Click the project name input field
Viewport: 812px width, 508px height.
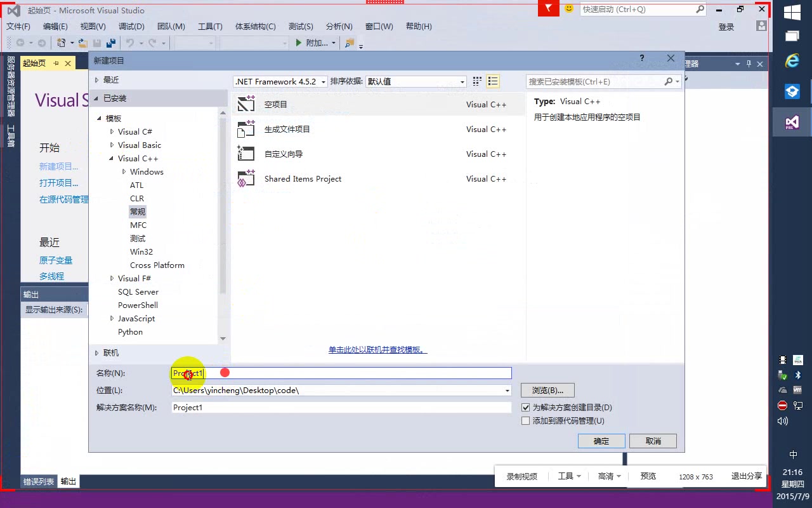pos(341,373)
